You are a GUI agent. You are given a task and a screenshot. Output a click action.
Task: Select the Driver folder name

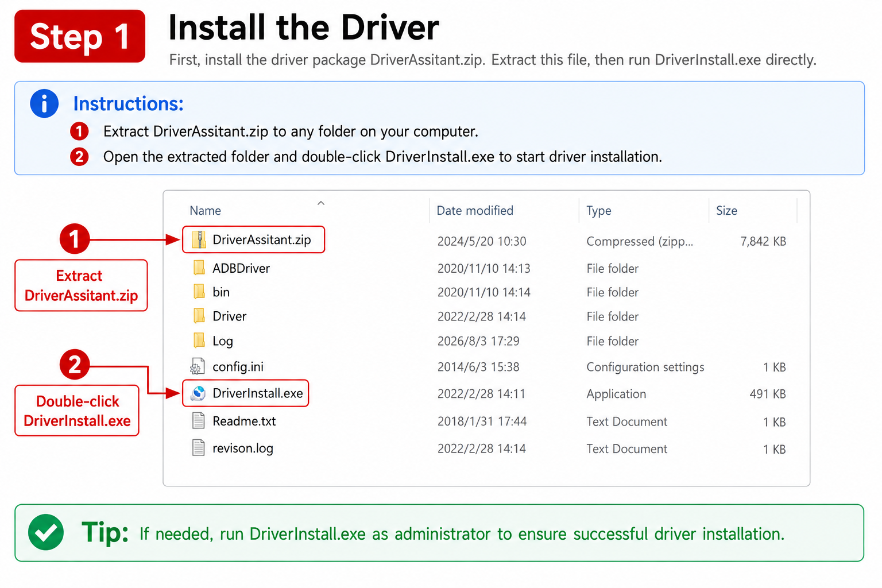click(229, 316)
